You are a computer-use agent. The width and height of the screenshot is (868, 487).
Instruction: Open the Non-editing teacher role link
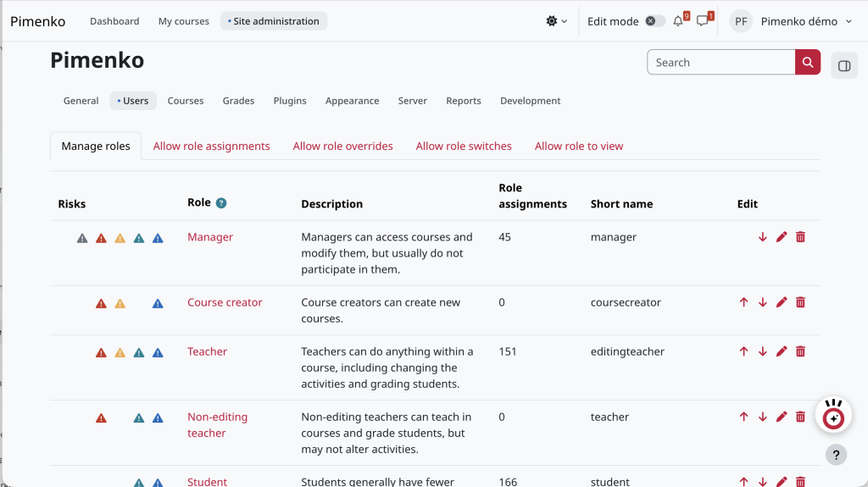click(x=218, y=425)
